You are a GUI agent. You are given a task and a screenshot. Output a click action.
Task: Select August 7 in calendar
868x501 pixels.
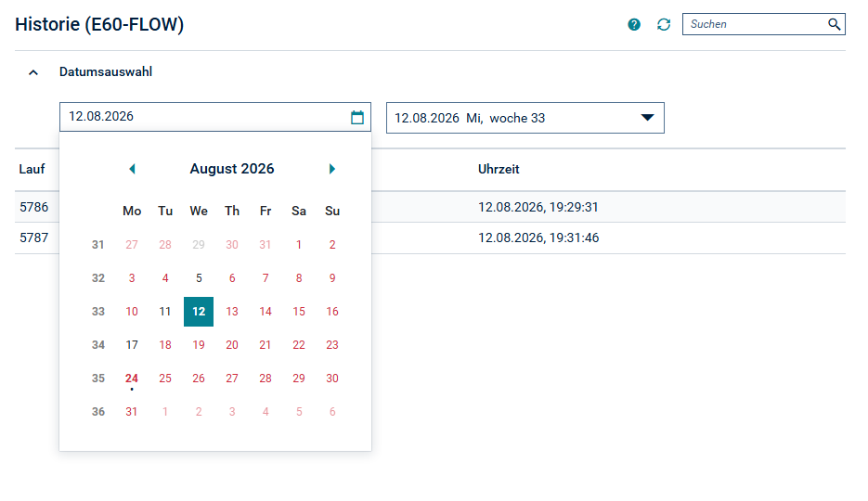click(x=266, y=278)
